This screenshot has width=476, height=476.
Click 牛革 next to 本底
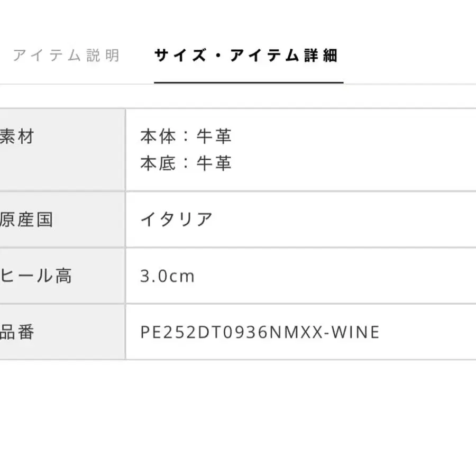214,163
